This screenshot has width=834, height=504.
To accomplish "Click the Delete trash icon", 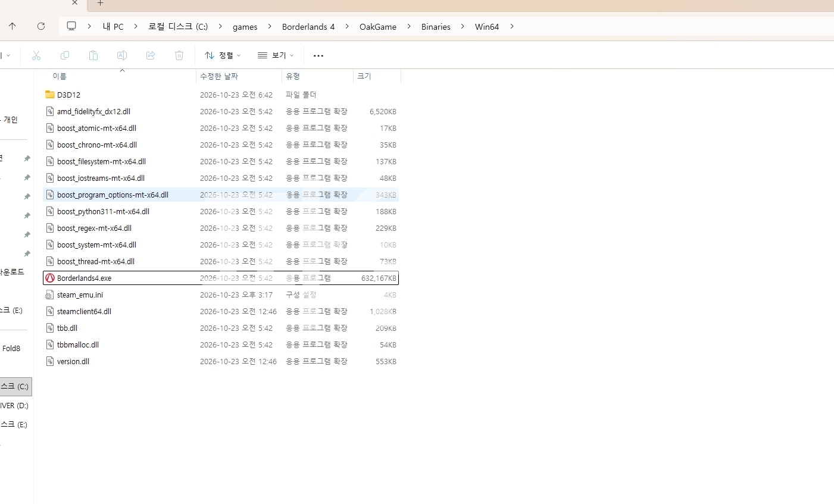I will pos(179,55).
